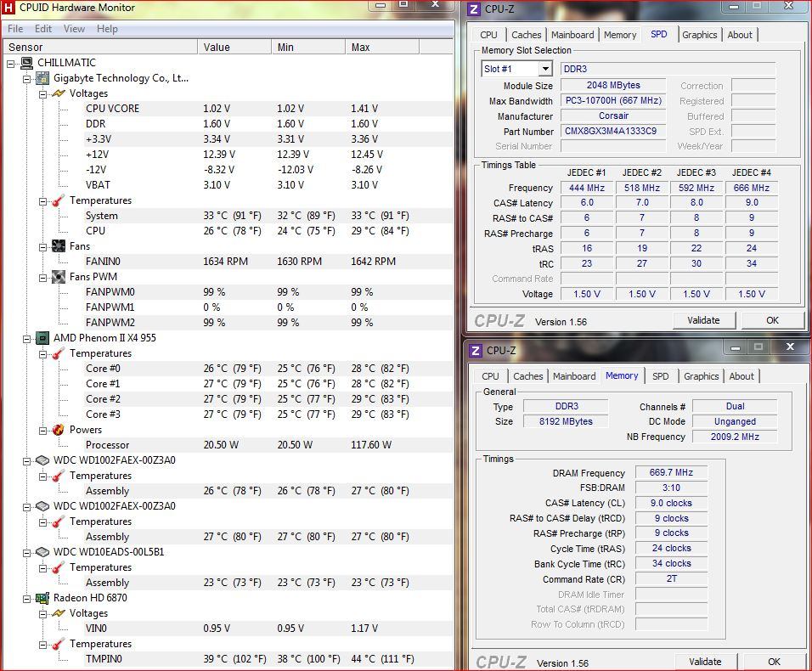The height and width of the screenshot is (671, 812).
Task: Click the upper CPU-Z window title icon
Action: 474,8
